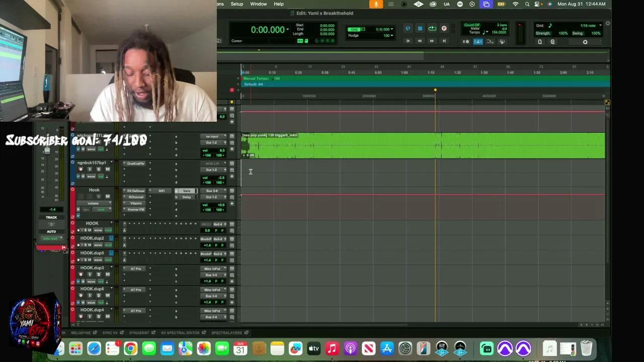Image resolution: width=644 pixels, height=362 pixels.
Task: Toggle loop playback in transport
Action: pos(432,29)
